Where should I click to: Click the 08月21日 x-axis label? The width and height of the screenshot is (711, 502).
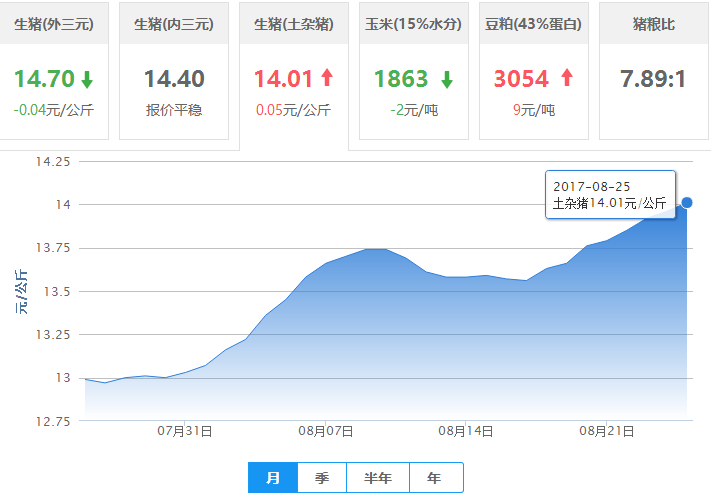click(x=607, y=431)
